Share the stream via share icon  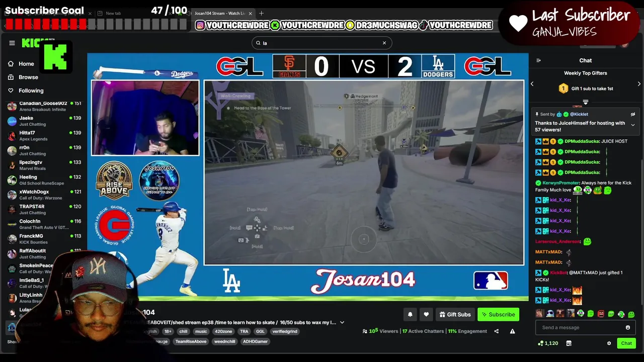coord(497,331)
